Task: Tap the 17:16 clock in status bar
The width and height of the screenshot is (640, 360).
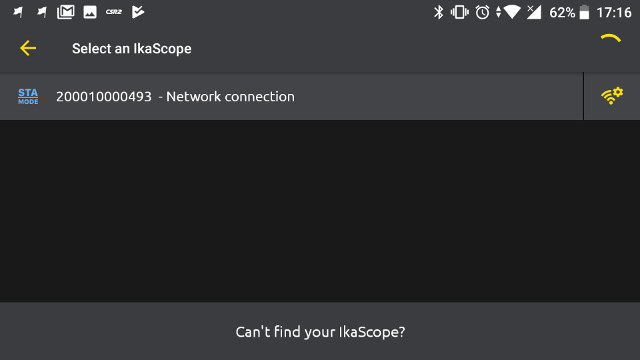Action: (x=614, y=13)
